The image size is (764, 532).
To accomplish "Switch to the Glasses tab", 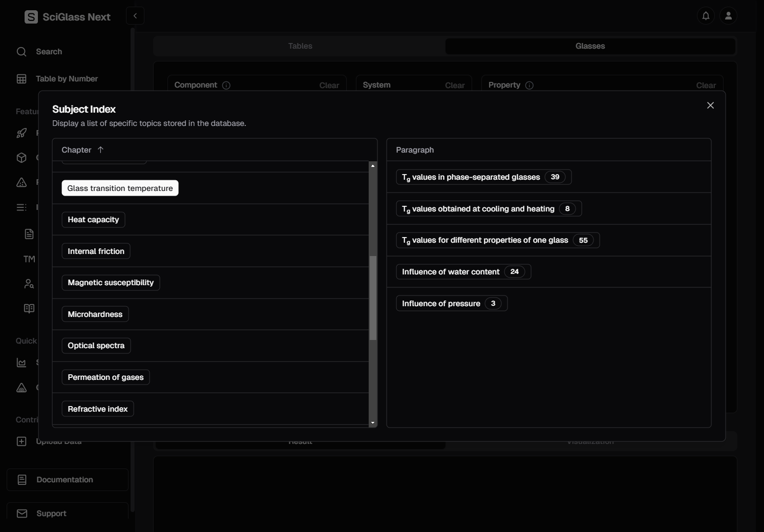I will coord(590,46).
